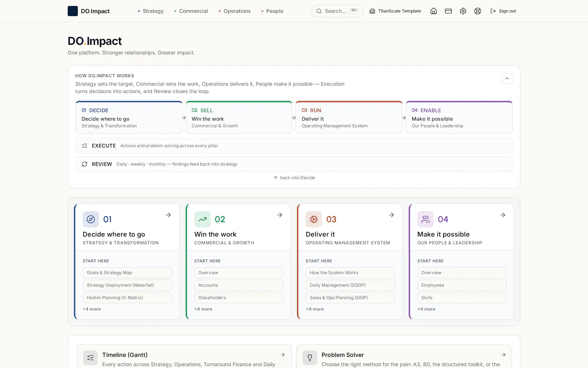Click back into Decide text
588x368 pixels.
(298, 178)
